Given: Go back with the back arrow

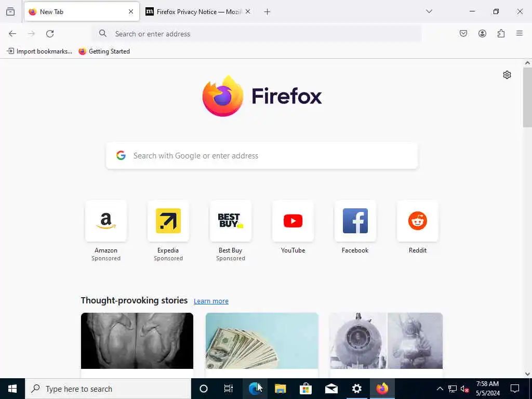Looking at the screenshot, I should coord(12,34).
